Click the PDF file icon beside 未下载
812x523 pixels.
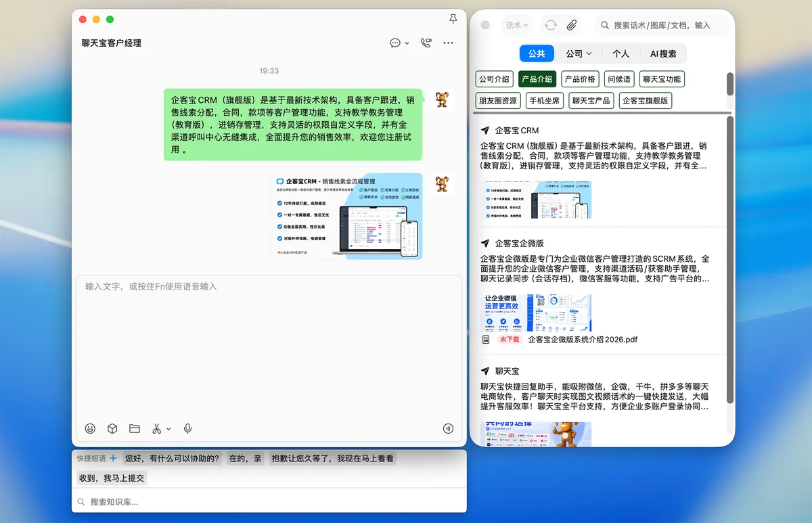485,340
